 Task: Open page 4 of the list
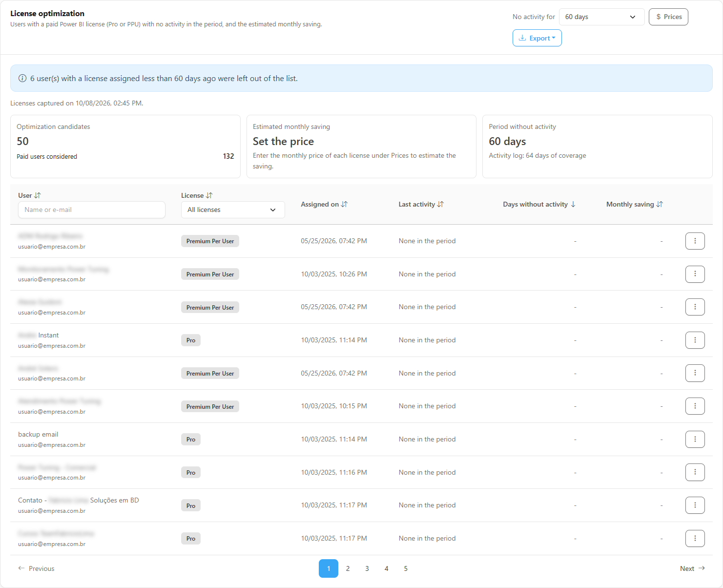tap(386, 568)
